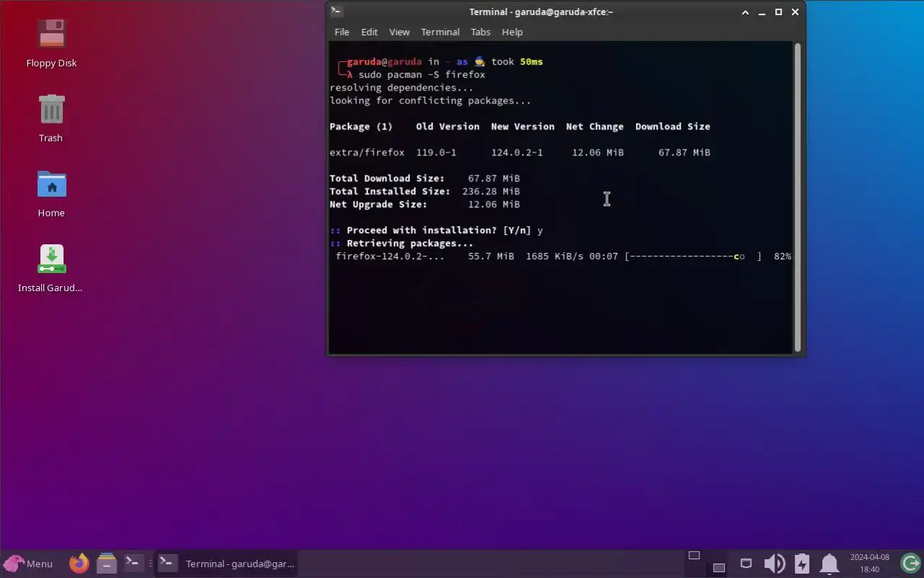Minimize the Terminal window
Image resolution: width=924 pixels, height=578 pixels.
762,12
